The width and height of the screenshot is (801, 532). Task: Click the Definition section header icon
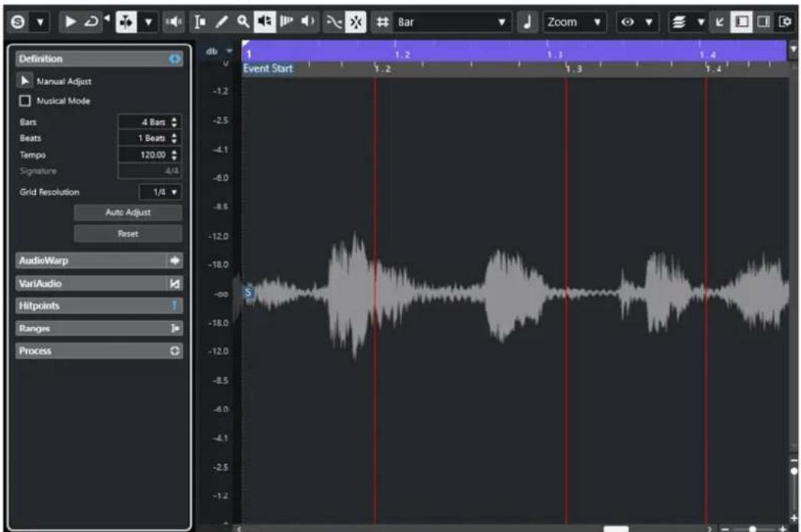coord(174,59)
